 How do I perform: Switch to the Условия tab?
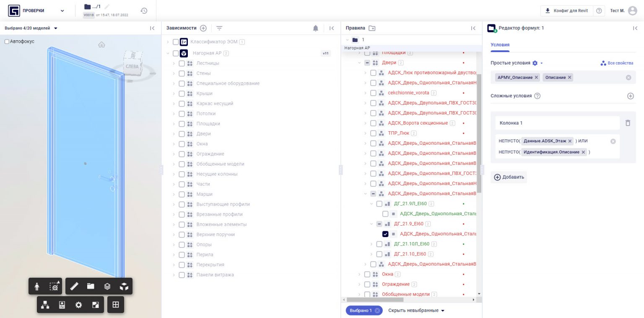(500, 45)
